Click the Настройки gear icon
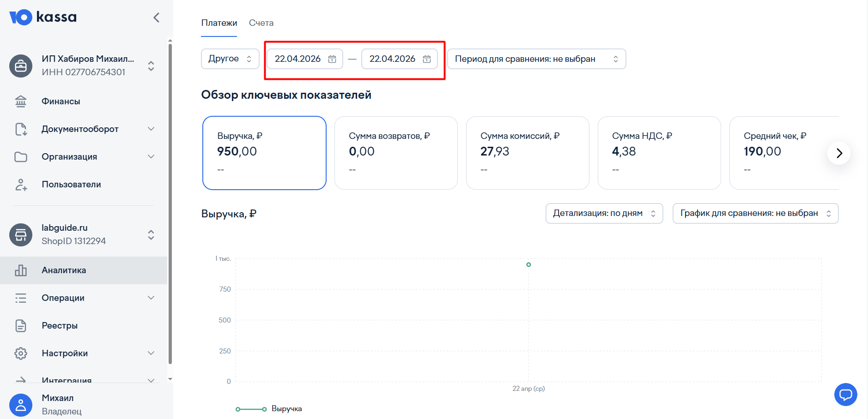The width and height of the screenshot is (868, 419). pyautogui.click(x=21, y=353)
